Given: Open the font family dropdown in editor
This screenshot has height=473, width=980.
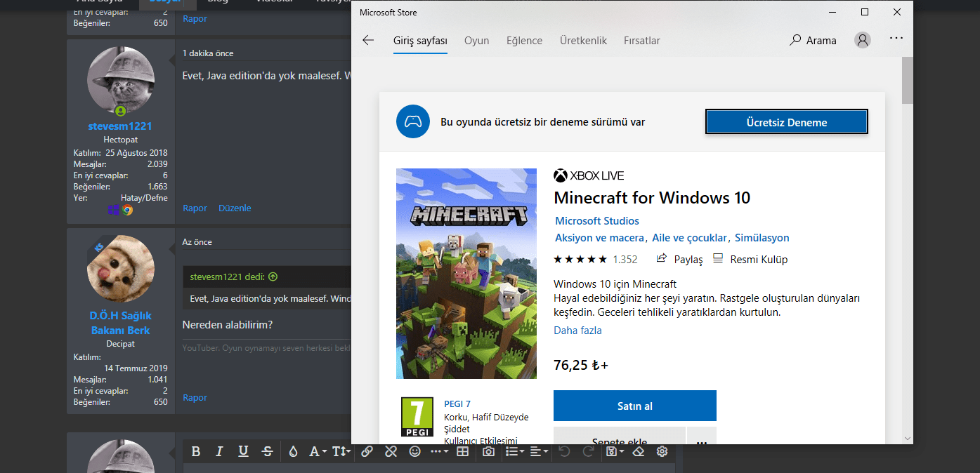Looking at the screenshot, I should (318, 451).
